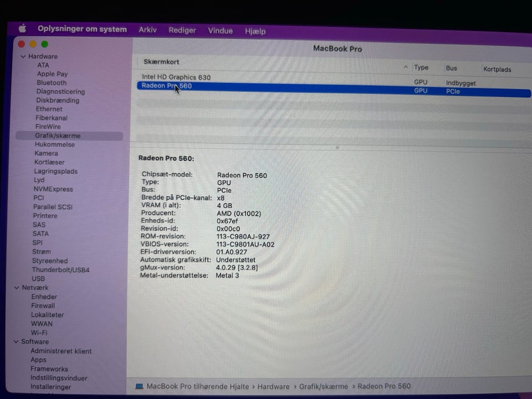The width and height of the screenshot is (532, 399).
Task: Open the Oplysninger om system menu
Action: pos(82,29)
